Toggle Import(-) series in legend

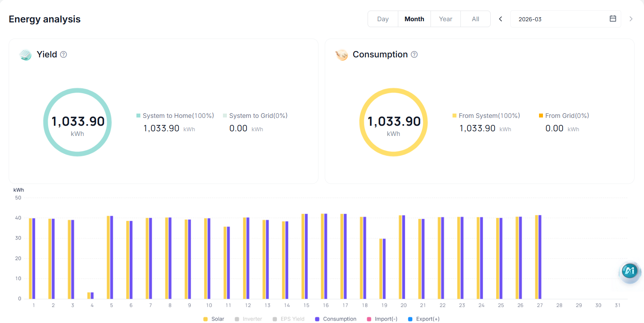tap(382, 319)
